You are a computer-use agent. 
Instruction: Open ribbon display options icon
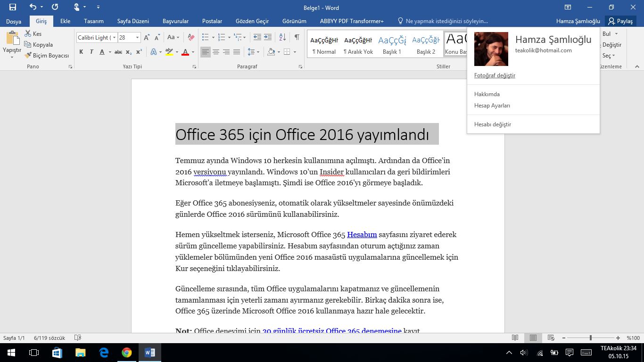[x=568, y=7]
